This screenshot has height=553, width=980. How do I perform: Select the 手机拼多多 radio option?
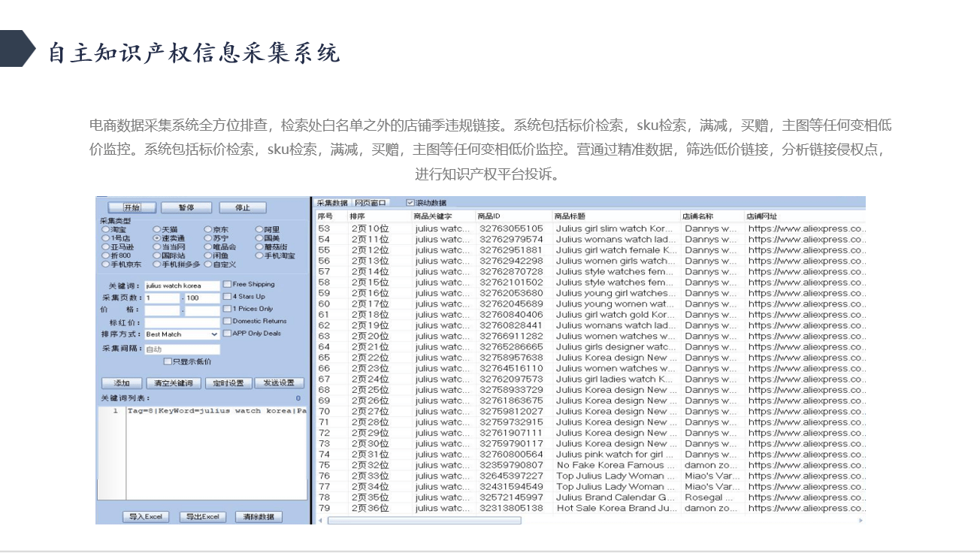[156, 264]
